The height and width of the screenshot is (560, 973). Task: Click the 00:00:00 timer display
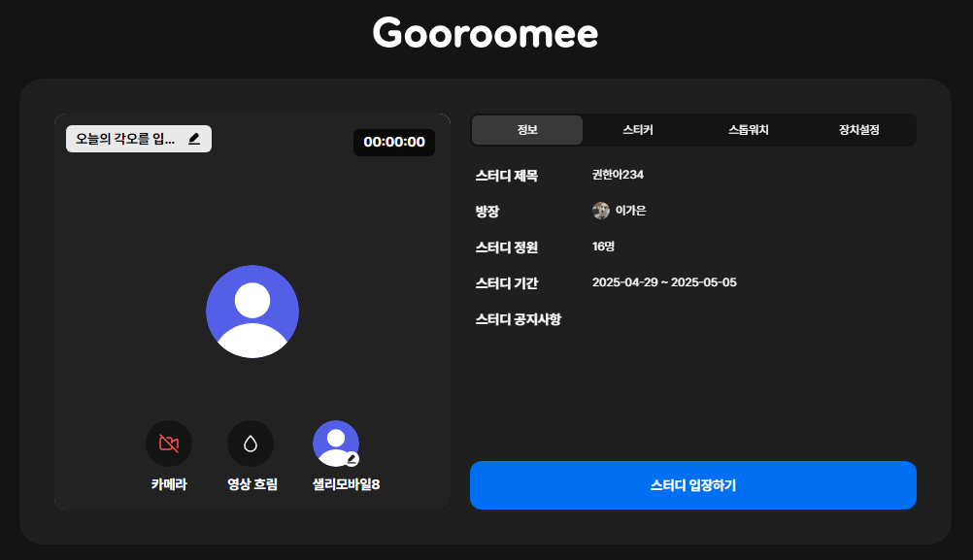click(x=394, y=142)
